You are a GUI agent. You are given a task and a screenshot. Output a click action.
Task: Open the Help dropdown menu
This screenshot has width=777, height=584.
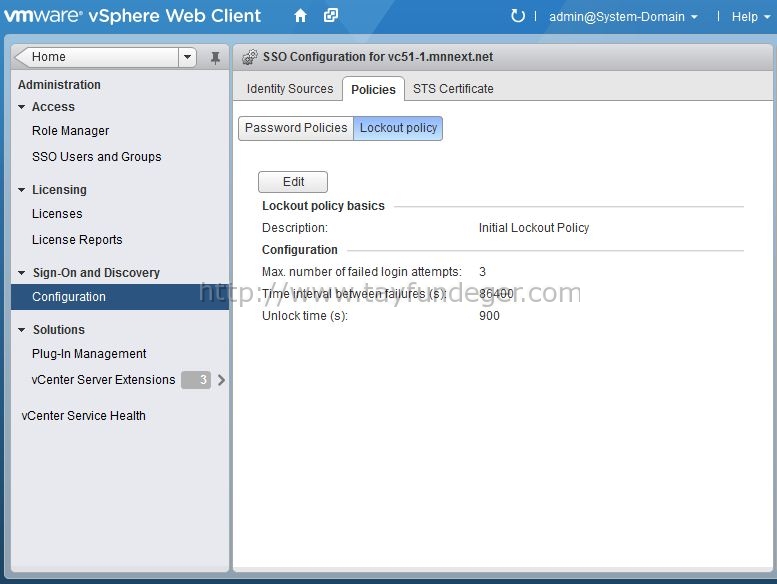[x=750, y=17]
